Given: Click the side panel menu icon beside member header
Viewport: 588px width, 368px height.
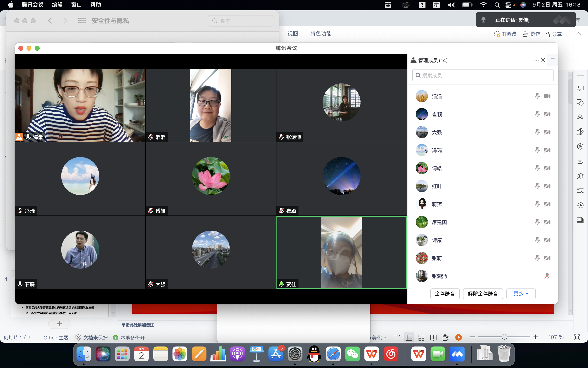Looking at the screenshot, I should pyautogui.click(x=553, y=60).
